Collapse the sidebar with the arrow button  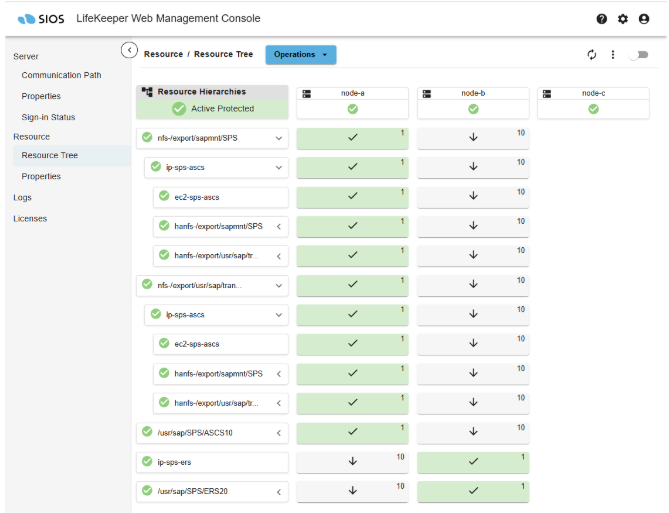tap(129, 50)
